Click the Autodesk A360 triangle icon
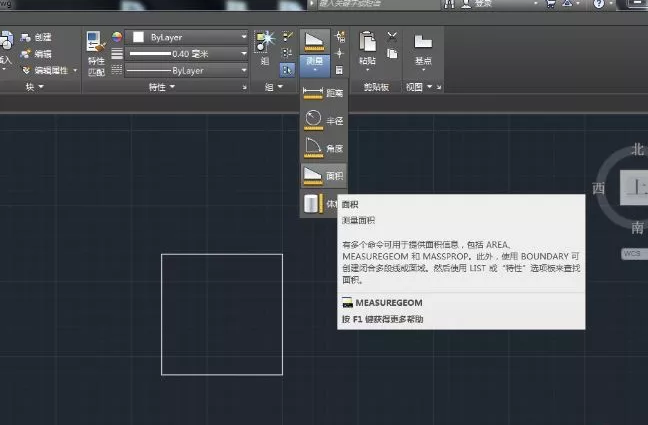This screenshot has width=648, height=425. click(568, 4)
